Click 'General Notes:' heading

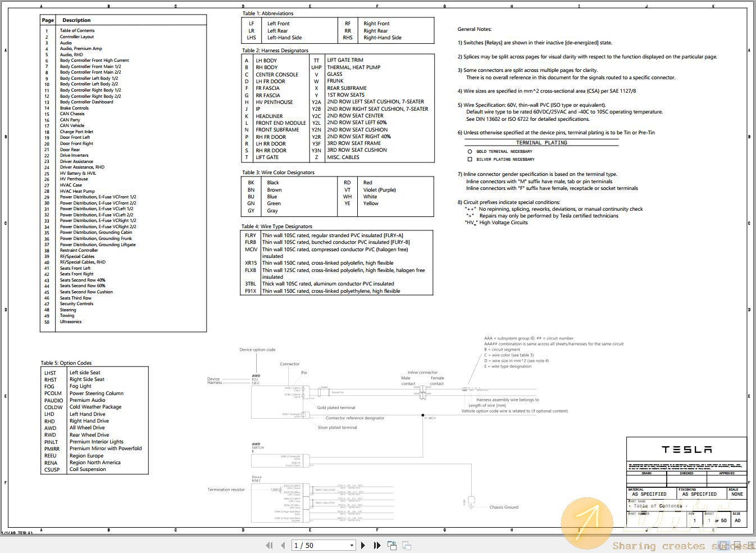coord(475,29)
